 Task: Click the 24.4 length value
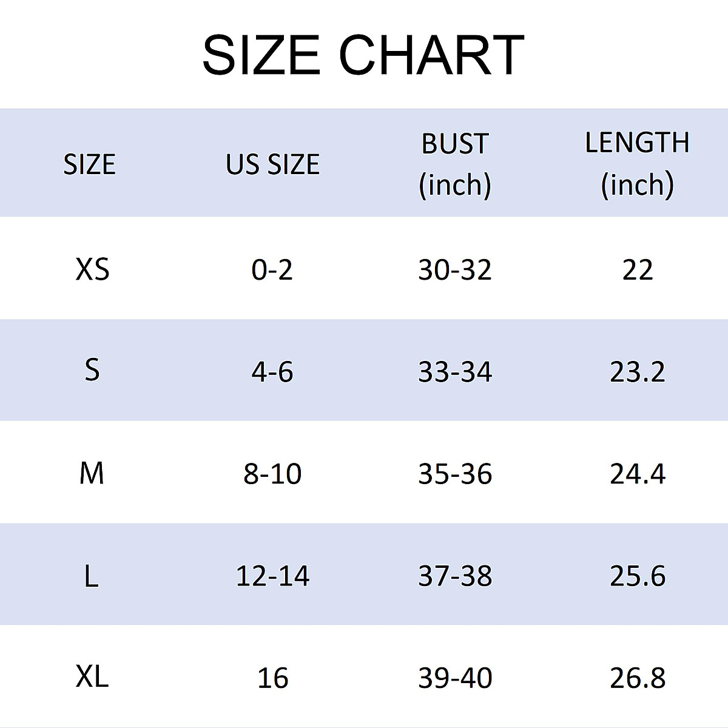click(x=637, y=474)
